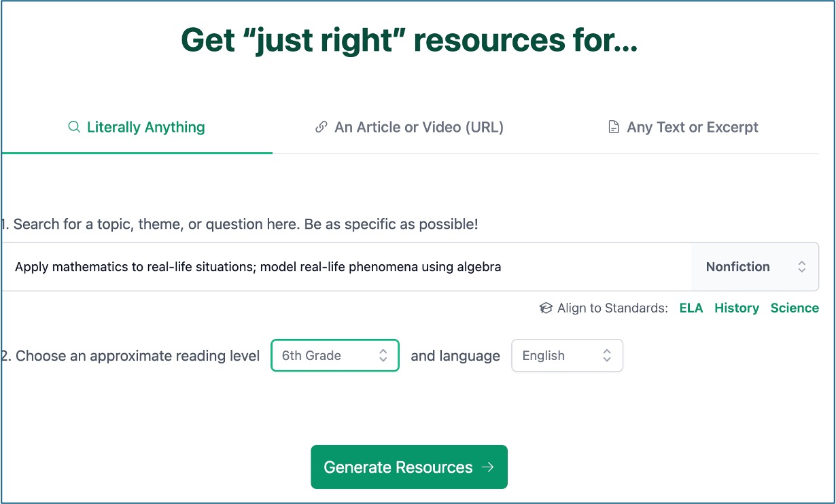Click the Align to Standards label
The width and height of the screenshot is (836, 504).
tap(612, 308)
